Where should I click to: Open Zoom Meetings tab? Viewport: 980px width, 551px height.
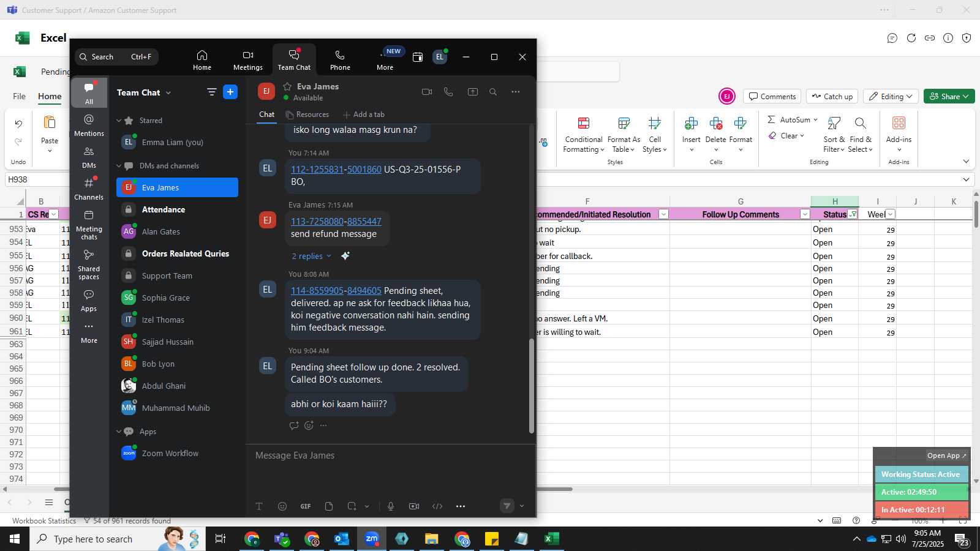point(248,60)
